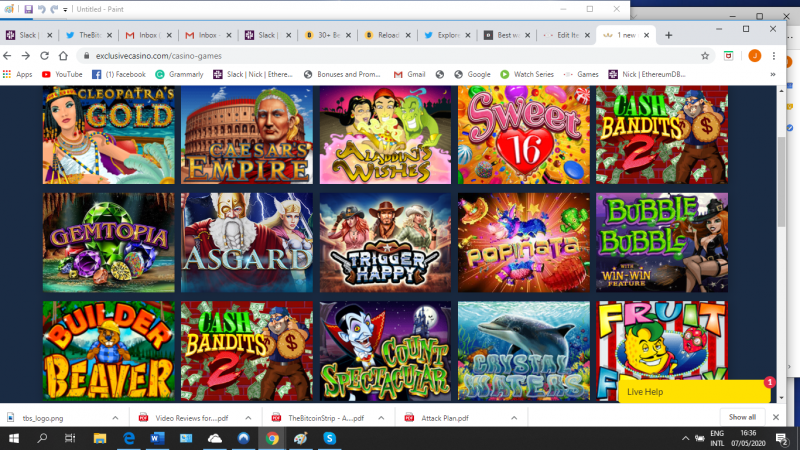Reload the current page
Viewport: 800px width, 450px height.
pyautogui.click(x=44, y=56)
